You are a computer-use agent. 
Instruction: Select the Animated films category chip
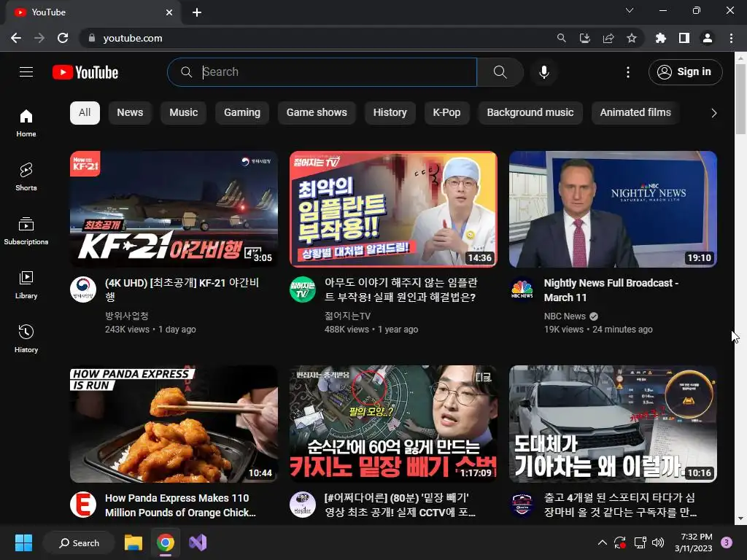[x=635, y=113]
